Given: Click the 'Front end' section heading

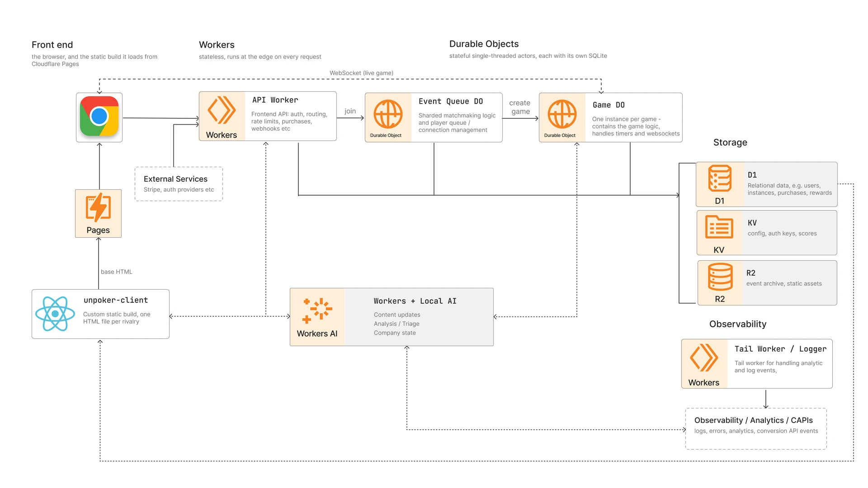Looking at the screenshot, I should [x=52, y=45].
